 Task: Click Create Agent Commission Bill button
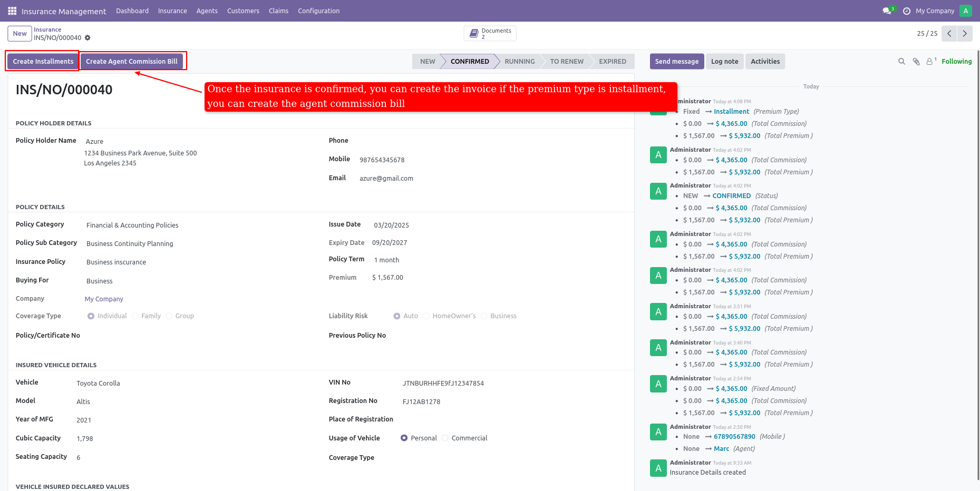pos(132,61)
